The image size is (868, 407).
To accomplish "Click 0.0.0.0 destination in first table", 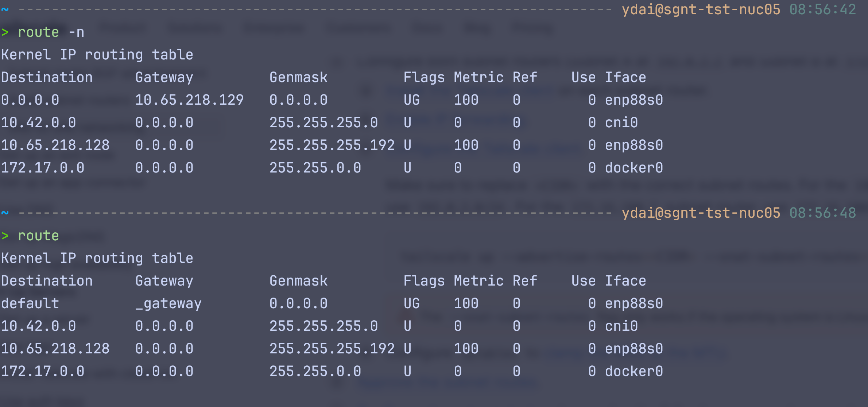I will 30,100.
